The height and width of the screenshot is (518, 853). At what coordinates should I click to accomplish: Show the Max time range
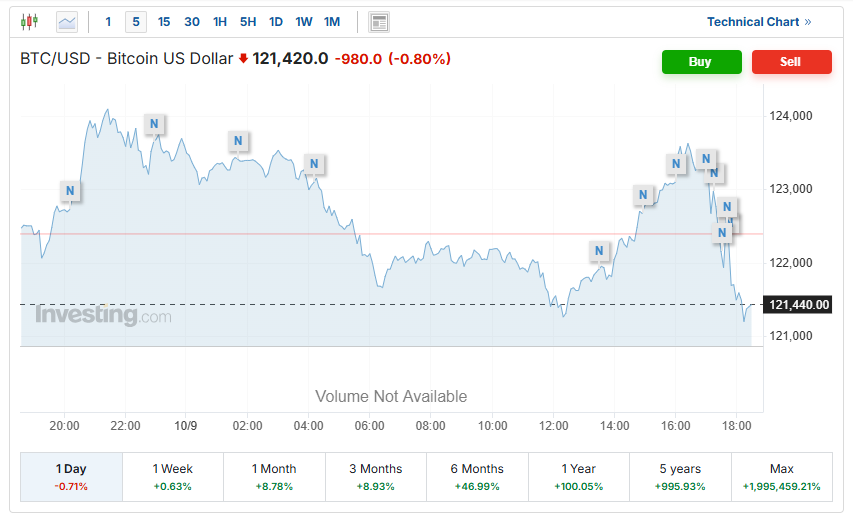point(781,476)
